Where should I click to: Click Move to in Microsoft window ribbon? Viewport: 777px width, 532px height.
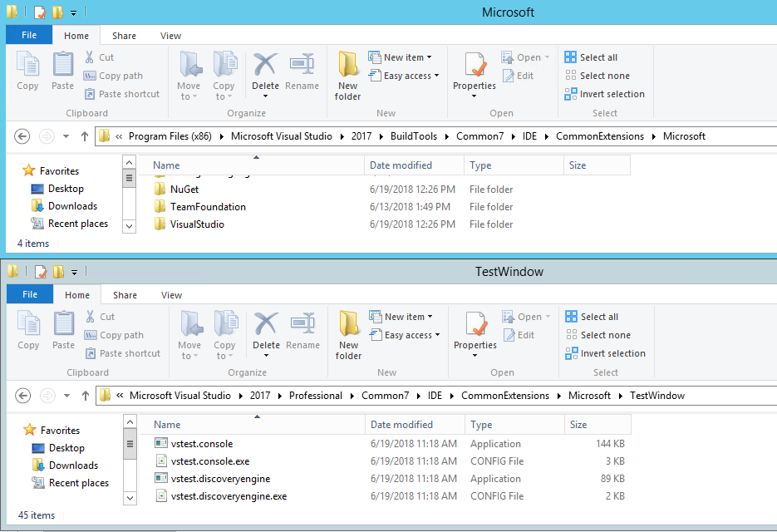point(189,76)
